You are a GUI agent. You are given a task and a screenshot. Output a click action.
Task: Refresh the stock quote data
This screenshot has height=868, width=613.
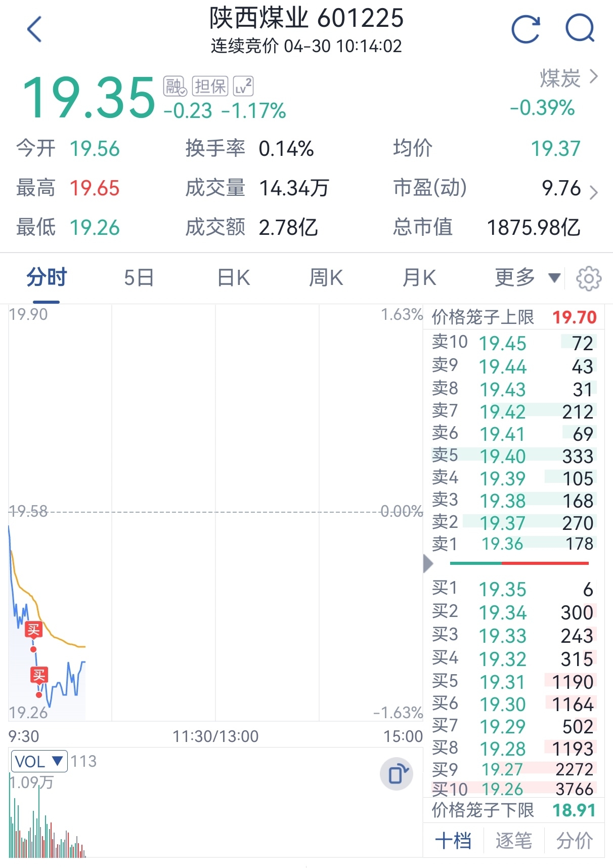[x=526, y=29]
